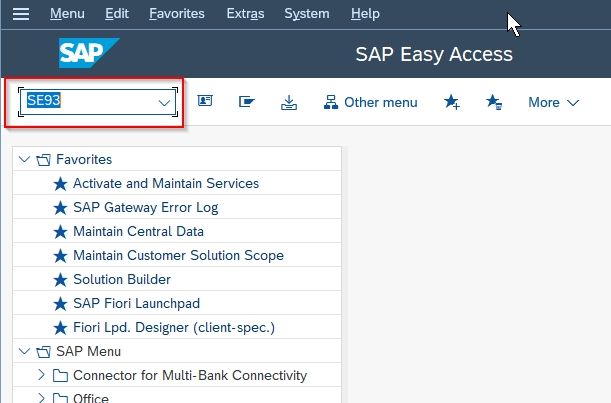611x403 pixels.
Task: Collapse the Favorites folder
Action: (x=24, y=159)
